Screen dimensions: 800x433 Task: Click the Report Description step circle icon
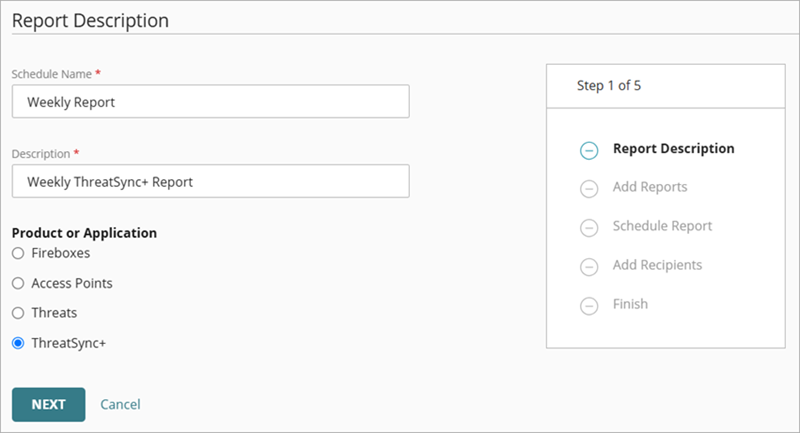pyautogui.click(x=589, y=150)
